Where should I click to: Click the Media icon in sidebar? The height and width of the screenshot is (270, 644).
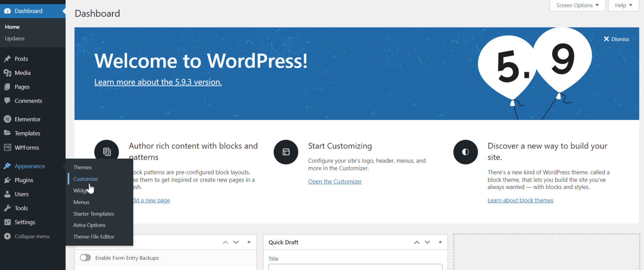pos(7,73)
